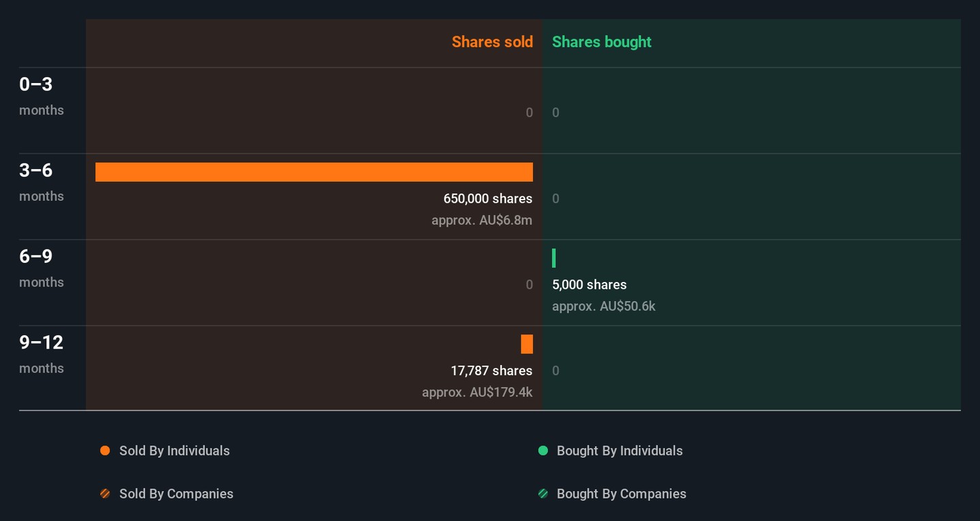Click the green Bought By Individuals legend dot

[x=543, y=451]
